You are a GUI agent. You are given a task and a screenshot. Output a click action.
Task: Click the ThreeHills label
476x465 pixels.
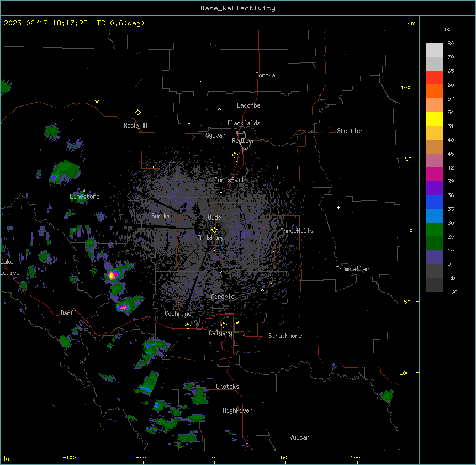(x=297, y=231)
